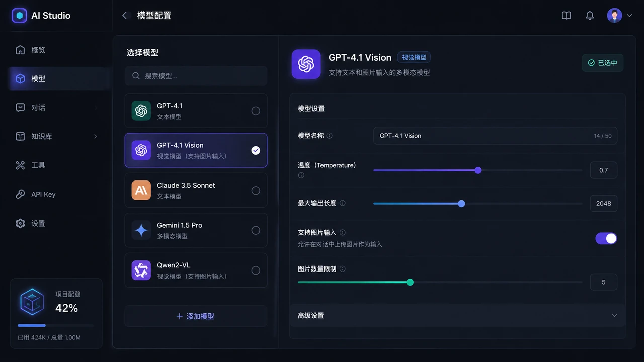Click the 项目配额 cube icon

tap(32, 302)
